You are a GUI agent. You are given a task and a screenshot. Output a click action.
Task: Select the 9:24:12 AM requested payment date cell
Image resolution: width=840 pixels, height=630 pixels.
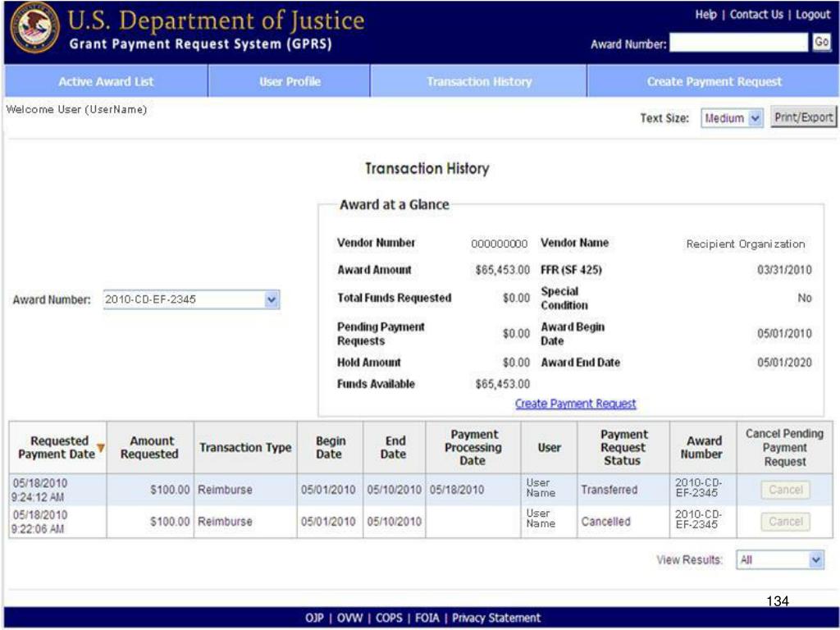pos(58,491)
